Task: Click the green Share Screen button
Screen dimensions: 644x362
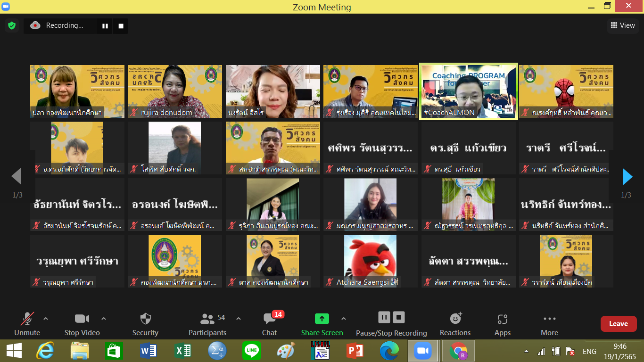Action: tap(322, 324)
